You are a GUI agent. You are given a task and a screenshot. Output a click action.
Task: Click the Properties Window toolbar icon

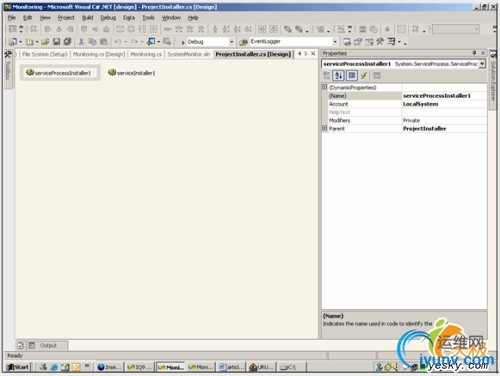[358, 42]
